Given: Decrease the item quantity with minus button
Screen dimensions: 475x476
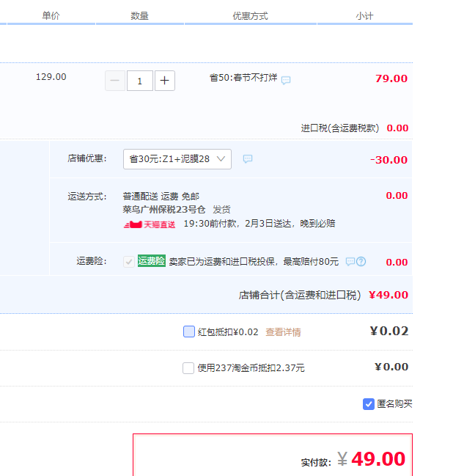Looking at the screenshot, I should [x=115, y=81].
